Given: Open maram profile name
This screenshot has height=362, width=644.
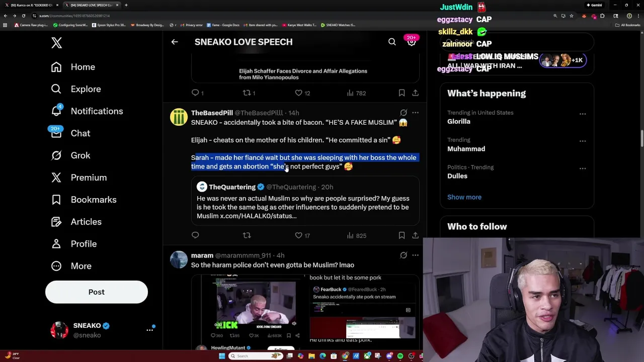Looking at the screenshot, I should click(202, 255).
